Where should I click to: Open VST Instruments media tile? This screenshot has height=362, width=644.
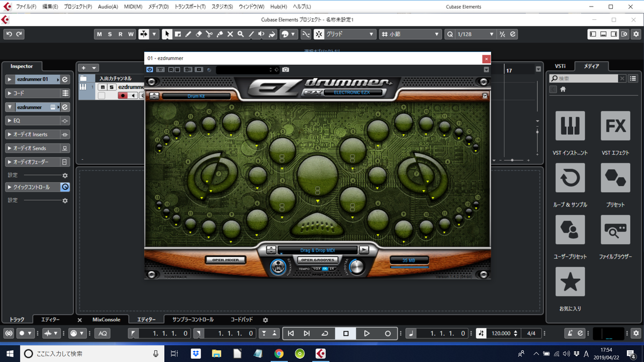tap(570, 126)
